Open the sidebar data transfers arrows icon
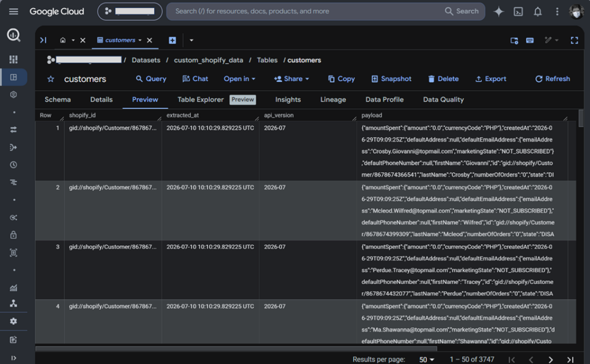The image size is (590, 364). point(14,130)
